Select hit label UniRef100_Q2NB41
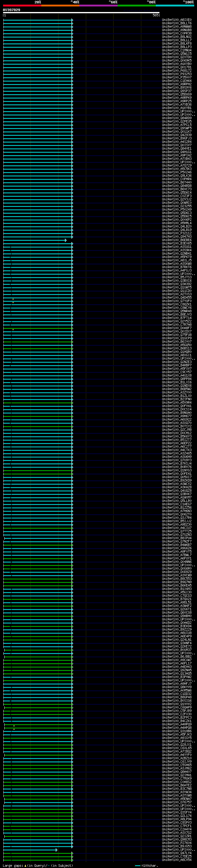Viewport: 197px width, 868px height. pos(177,253)
